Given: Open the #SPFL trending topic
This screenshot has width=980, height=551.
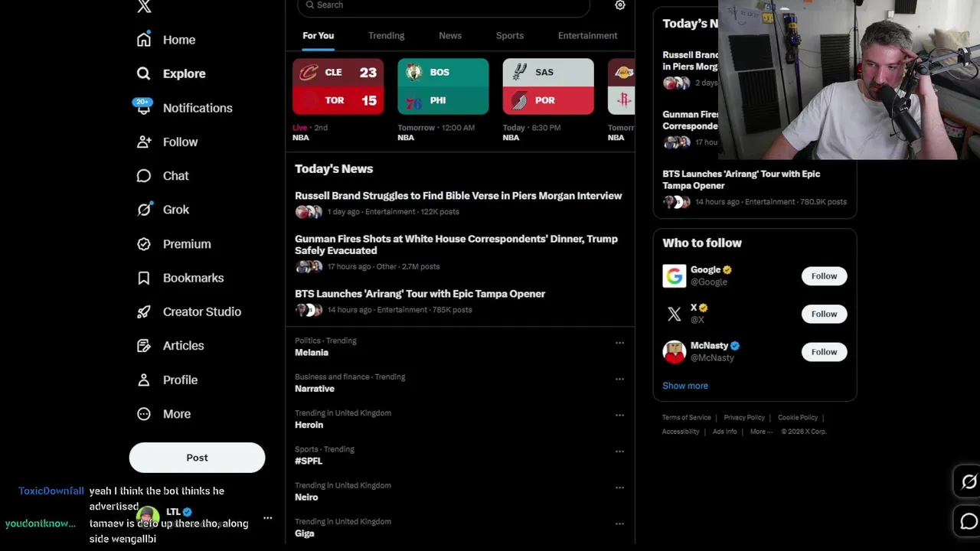Looking at the screenshot, I should click(x=309, y=461).
